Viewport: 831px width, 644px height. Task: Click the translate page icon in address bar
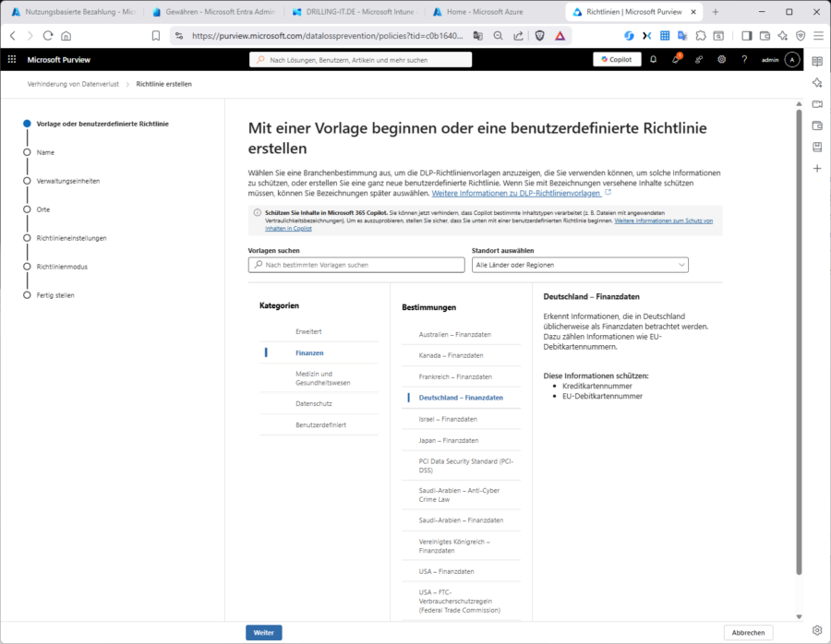477,35
